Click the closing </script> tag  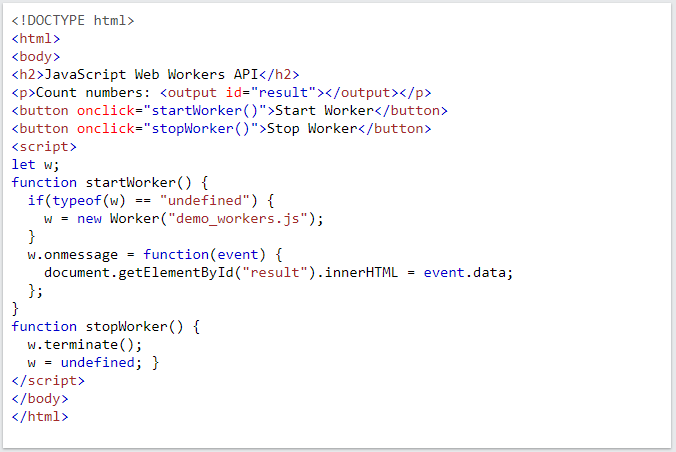[x=48, y=380]
